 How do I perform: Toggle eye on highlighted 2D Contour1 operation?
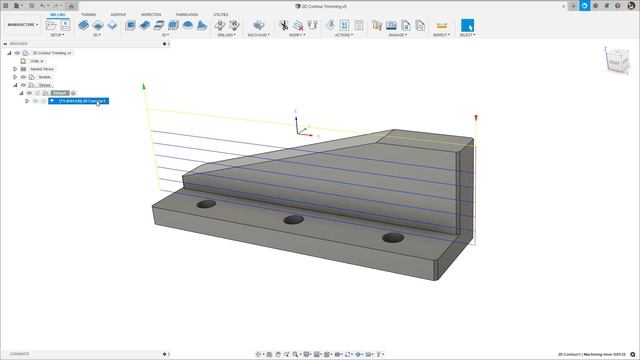(x=36, y=101)
